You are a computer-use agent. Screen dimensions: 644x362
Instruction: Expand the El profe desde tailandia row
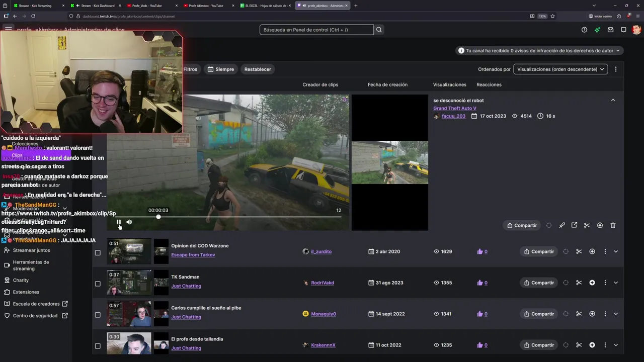tap(616, 345)
